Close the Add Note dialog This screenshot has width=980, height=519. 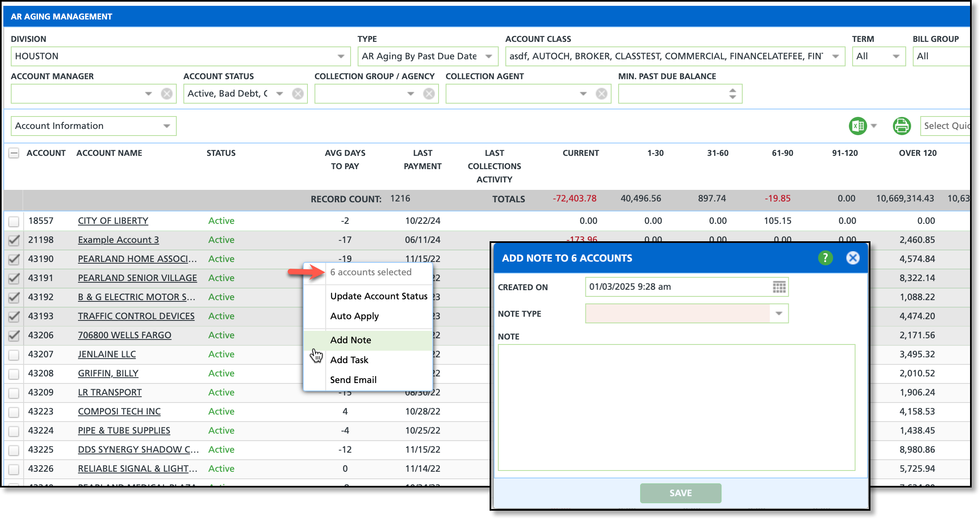click(853, 258)
